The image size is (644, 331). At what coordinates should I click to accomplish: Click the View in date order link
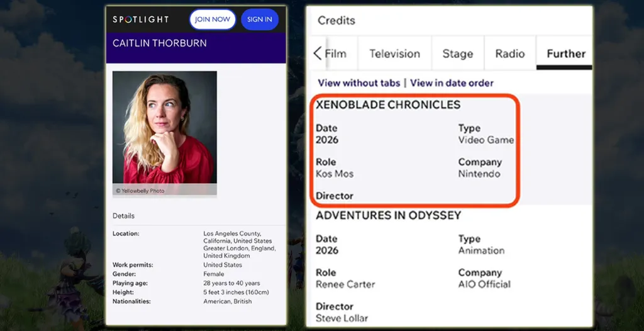pyautogui.click(x=452, y=83)
